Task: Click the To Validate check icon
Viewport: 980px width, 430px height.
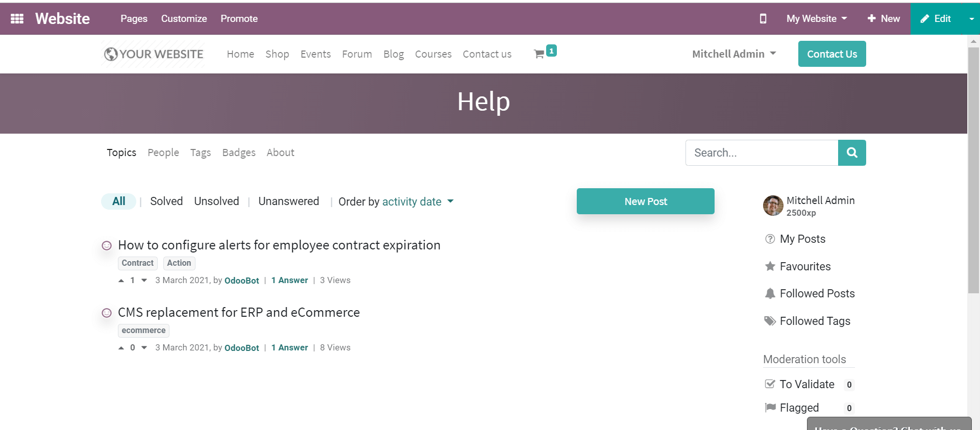Action: 770,384
